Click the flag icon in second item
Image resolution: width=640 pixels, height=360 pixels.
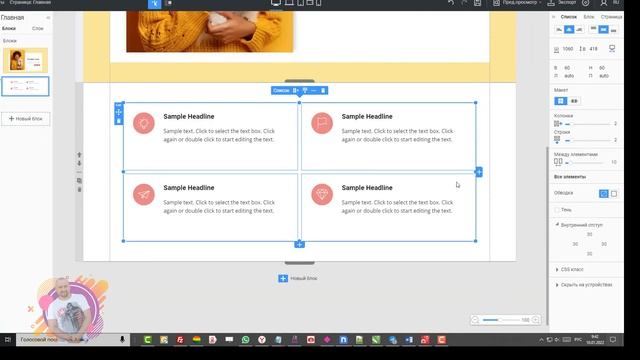tap(322, 123)
